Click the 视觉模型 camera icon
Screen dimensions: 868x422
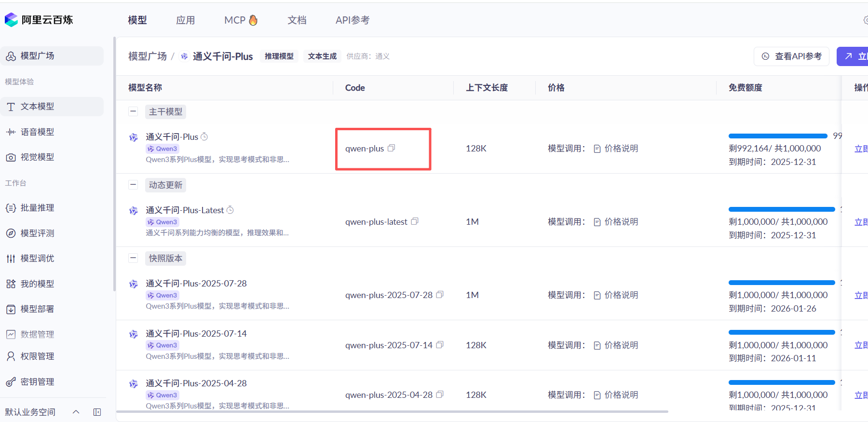(11, 157)
